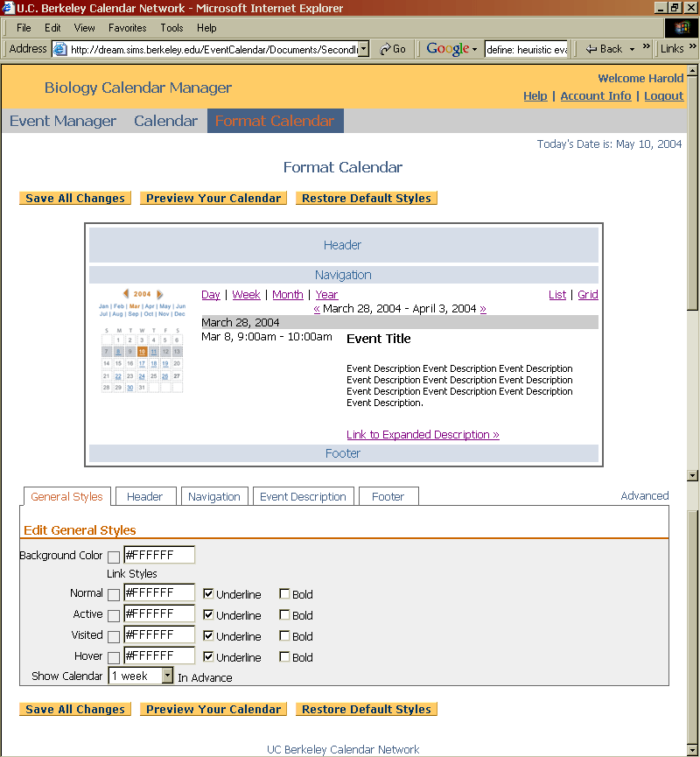Click the bottom Restore Default Styles button
700x757 pixels.
(367, 709)
